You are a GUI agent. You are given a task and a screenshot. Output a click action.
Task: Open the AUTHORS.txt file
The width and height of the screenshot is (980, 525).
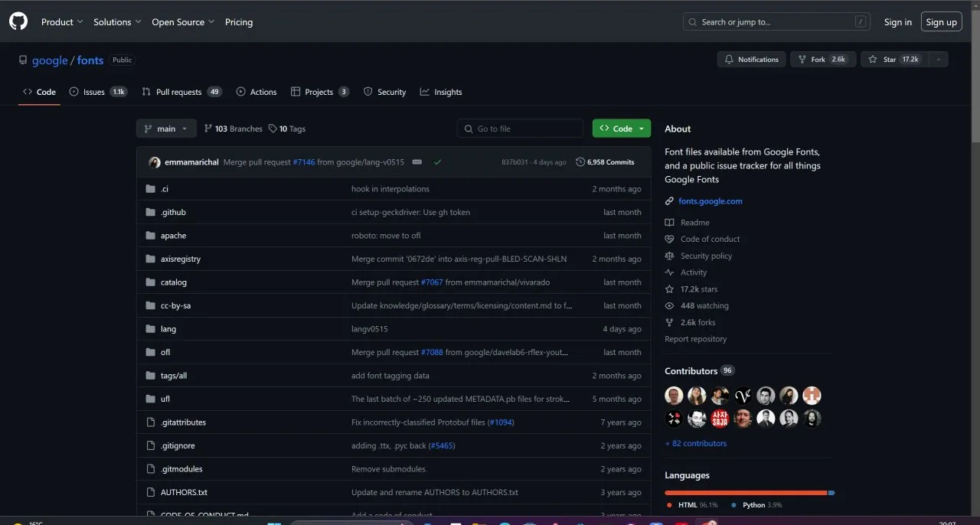click(184, 492)
